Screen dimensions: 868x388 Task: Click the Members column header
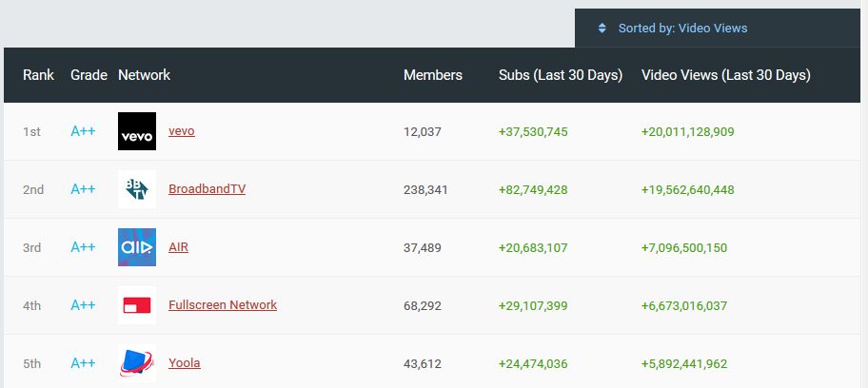coord(433,75)
